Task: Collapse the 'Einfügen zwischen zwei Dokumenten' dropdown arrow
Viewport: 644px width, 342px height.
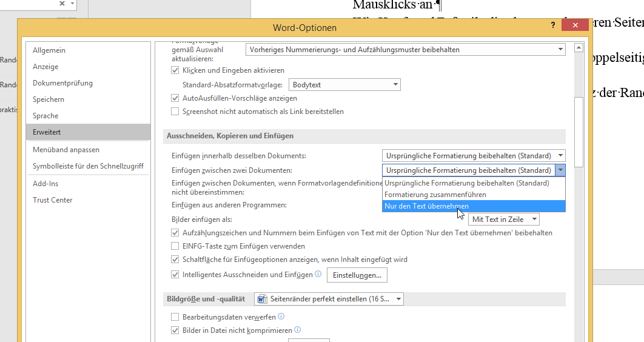Action: tap(560, 170)
